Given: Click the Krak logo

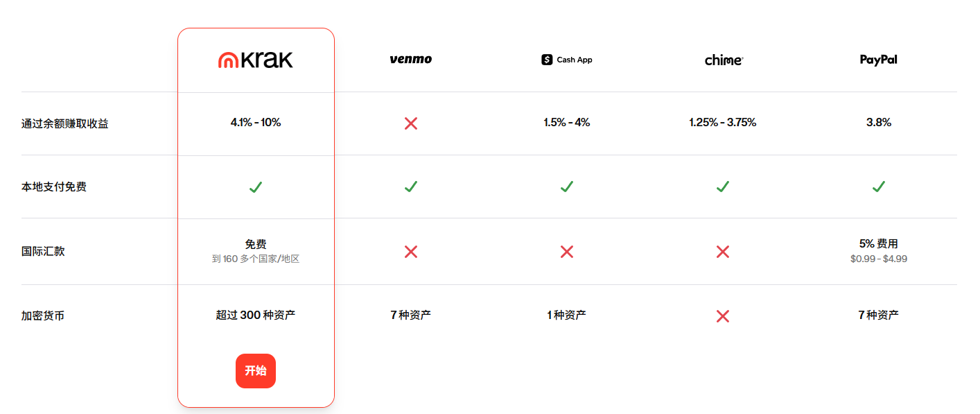Looking at the screenshot, I should click(x=256, y=60).
